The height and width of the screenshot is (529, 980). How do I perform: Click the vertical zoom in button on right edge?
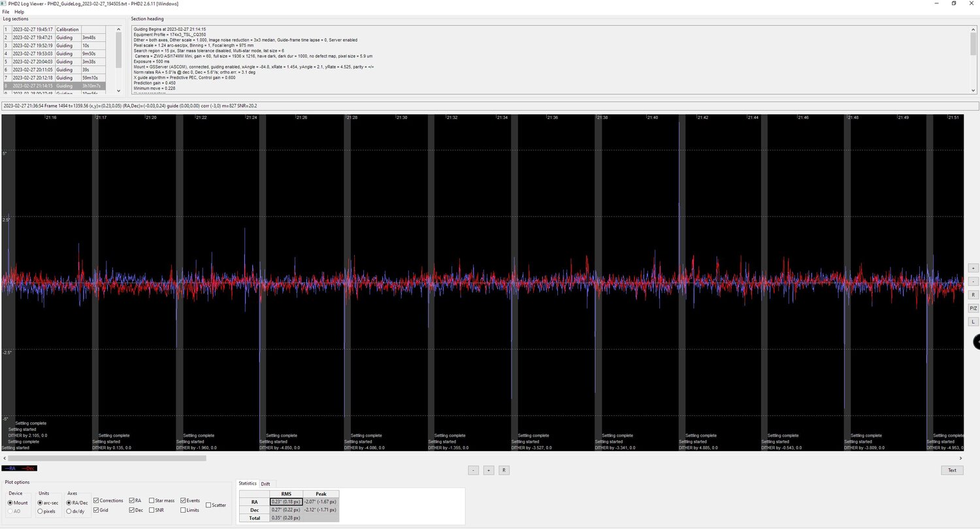click(973, 267)
